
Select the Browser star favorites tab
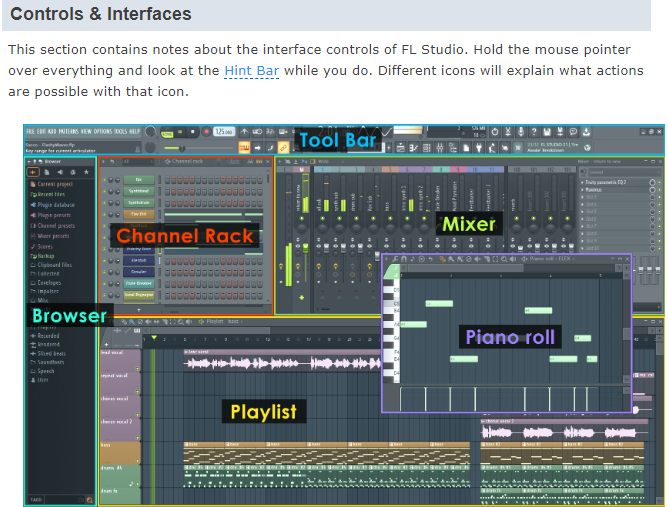86,172
